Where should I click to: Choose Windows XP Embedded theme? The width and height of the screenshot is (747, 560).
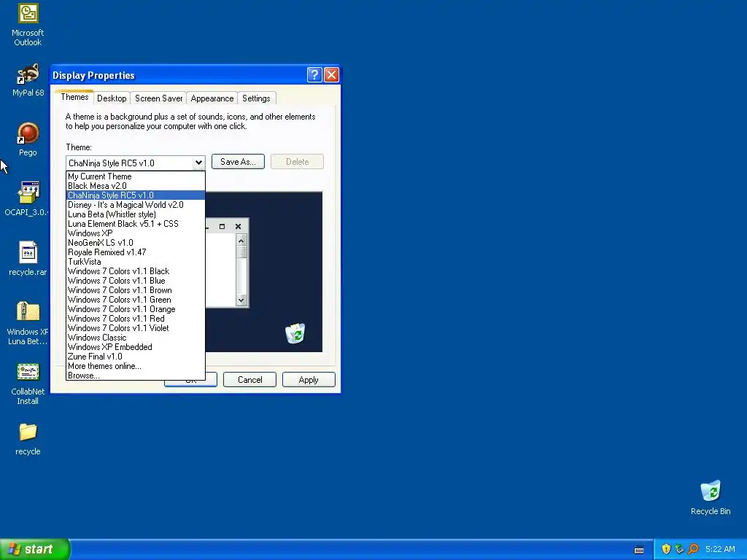point(135,347)
